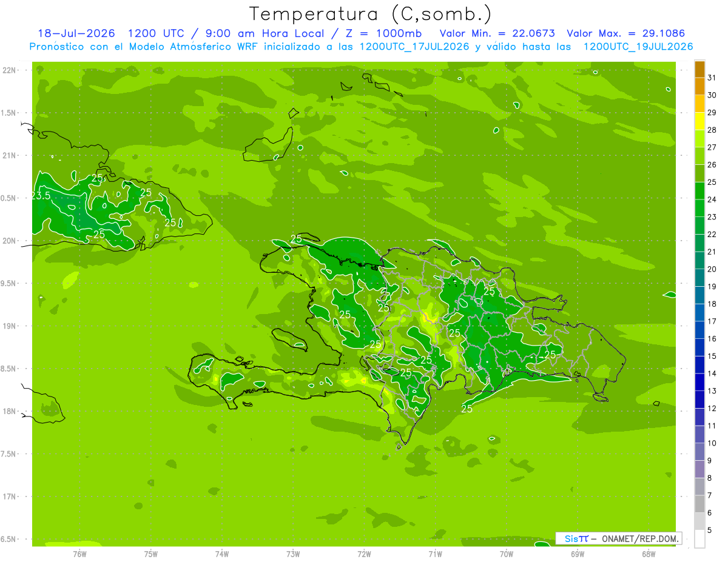Viewport: 728px width, 562px height.
Task: Click the legend value '9'
Action: [x=709, y=461]
